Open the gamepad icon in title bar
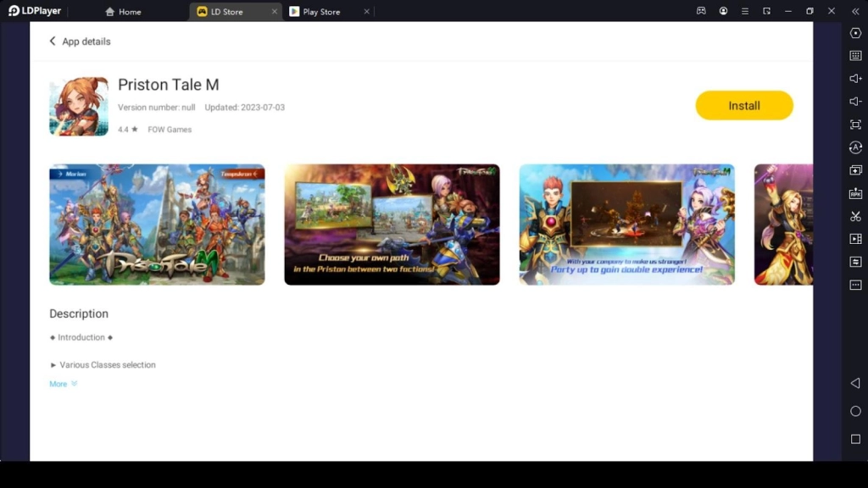This screenshot has height=488, width=868. click(x=701, y=11)
